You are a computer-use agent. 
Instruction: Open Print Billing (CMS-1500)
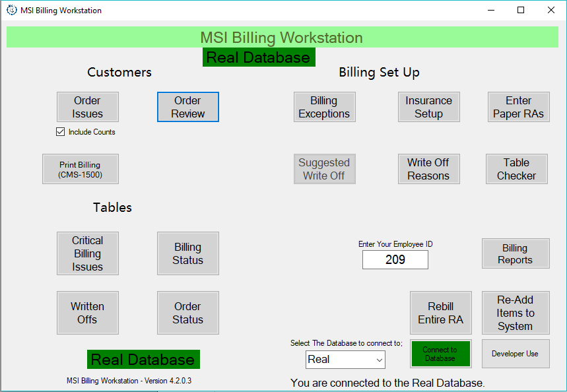coord(80,169)
